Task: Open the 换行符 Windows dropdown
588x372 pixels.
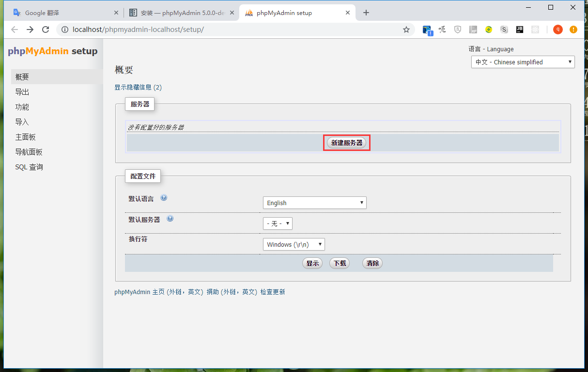Action: (294, 244)
